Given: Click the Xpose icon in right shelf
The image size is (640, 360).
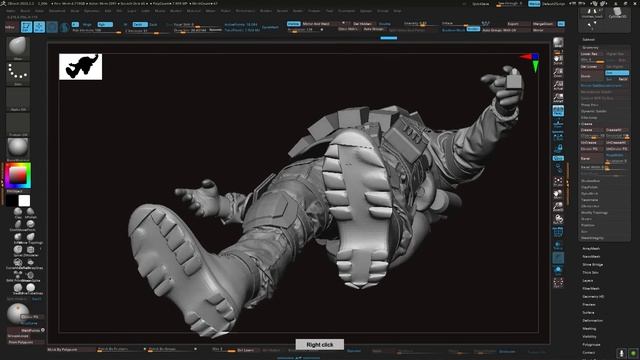Looking at the screenshot, I should point(558,282).
